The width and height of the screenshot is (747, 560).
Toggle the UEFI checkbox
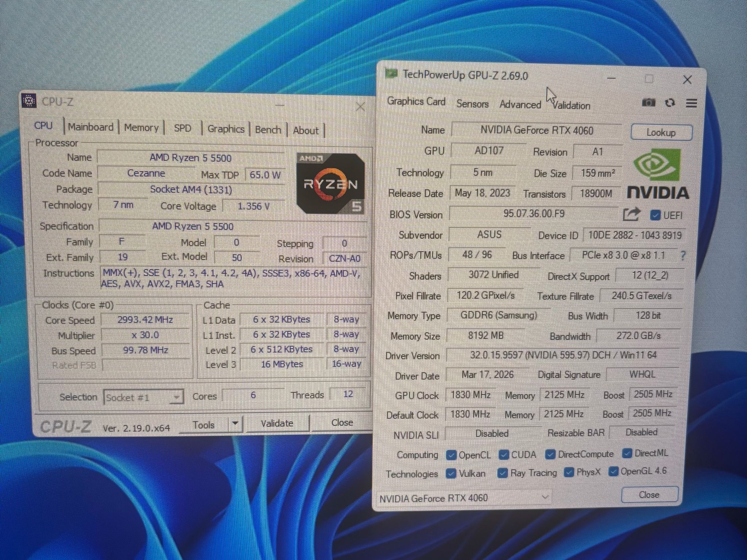pyautogui.click(x=655, y=215)
